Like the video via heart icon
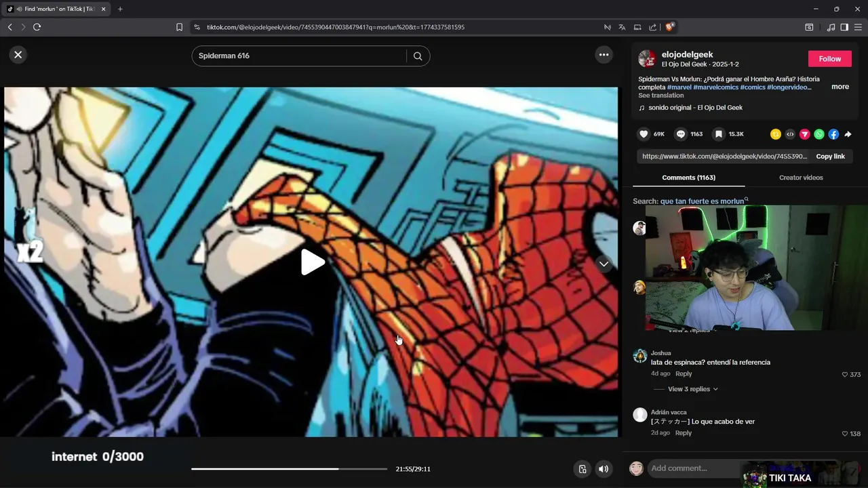The height and width of the screenshot is (488, 868). (644, 134)
